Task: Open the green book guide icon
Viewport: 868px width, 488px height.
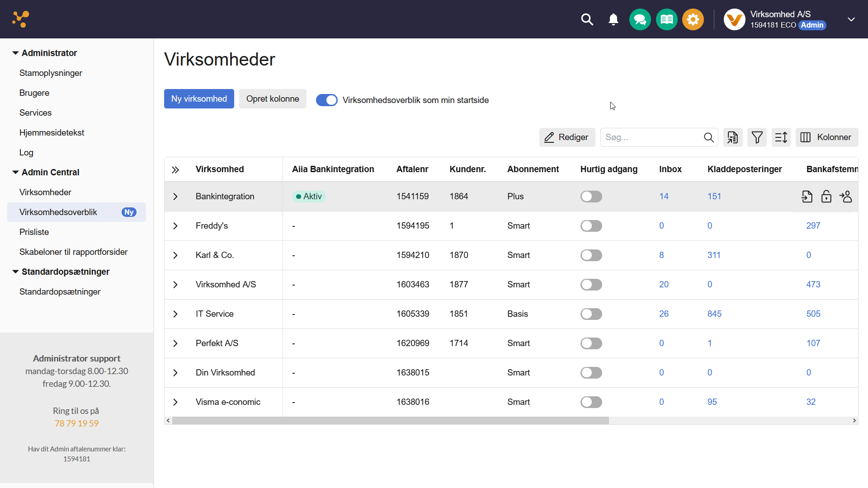Action: pyautogui.click(x=666, y=19)
